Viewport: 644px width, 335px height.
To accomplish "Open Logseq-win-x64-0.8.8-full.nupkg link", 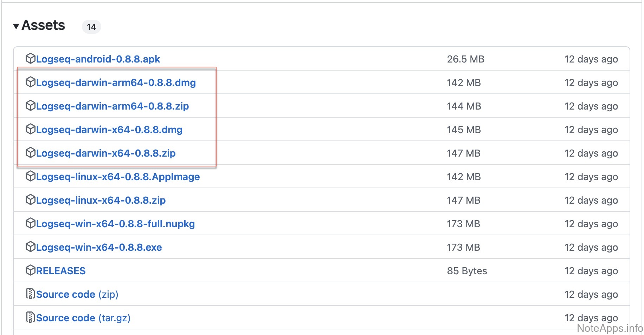I will pos(115,224).
